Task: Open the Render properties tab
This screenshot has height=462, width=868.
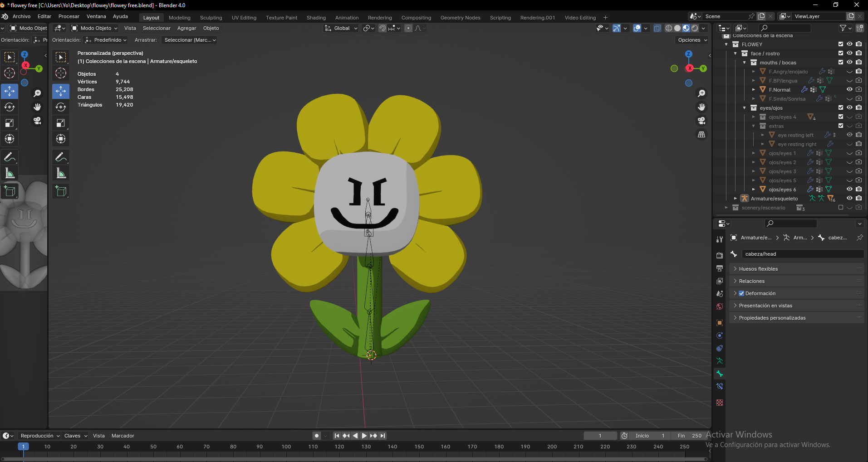Action: pos(719,254)
